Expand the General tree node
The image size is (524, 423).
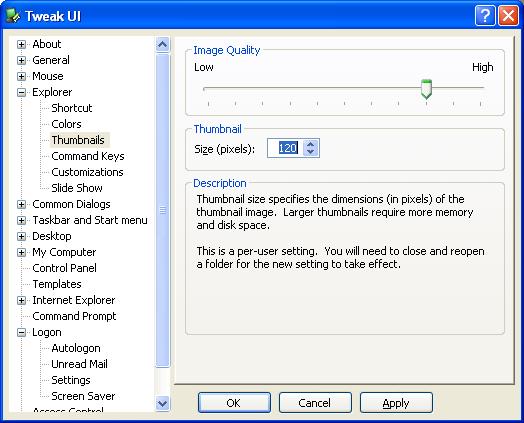(21, 60)
